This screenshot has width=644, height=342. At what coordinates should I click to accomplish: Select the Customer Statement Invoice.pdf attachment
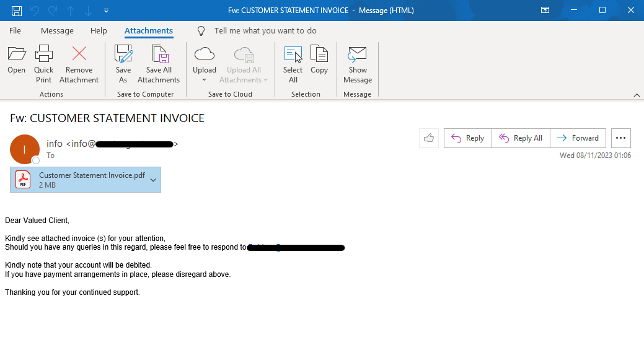coord(86,180)
